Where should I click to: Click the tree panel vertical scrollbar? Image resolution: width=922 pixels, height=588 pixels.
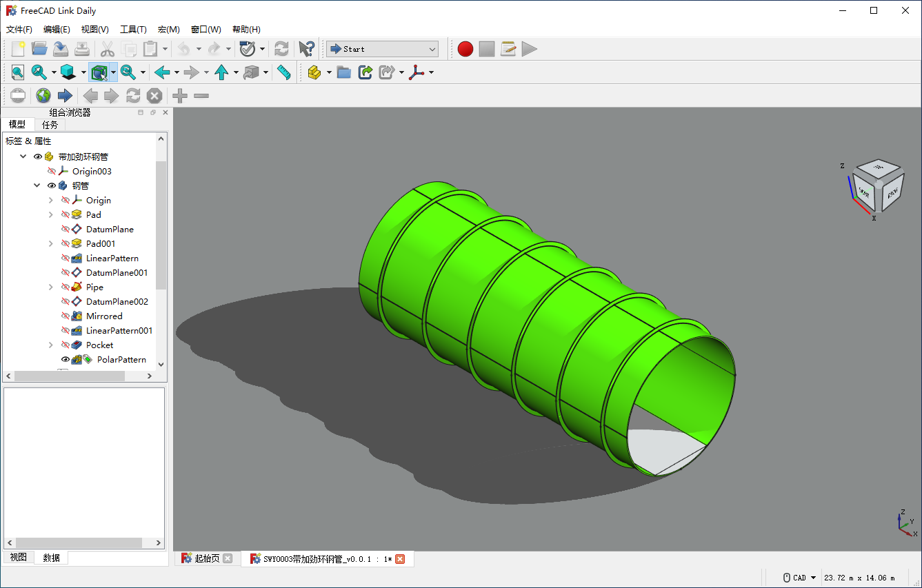(161, 224)
